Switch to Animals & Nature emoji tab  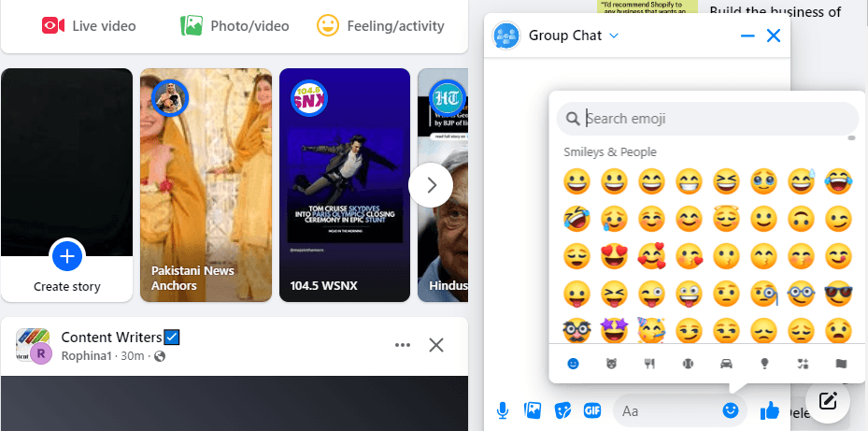point(612,364)
